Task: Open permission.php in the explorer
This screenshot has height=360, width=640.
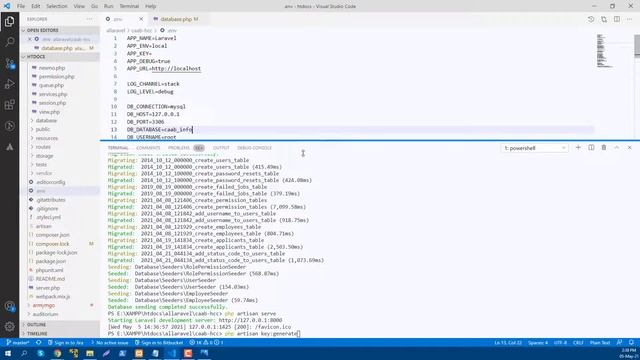Action: [56, 77]
